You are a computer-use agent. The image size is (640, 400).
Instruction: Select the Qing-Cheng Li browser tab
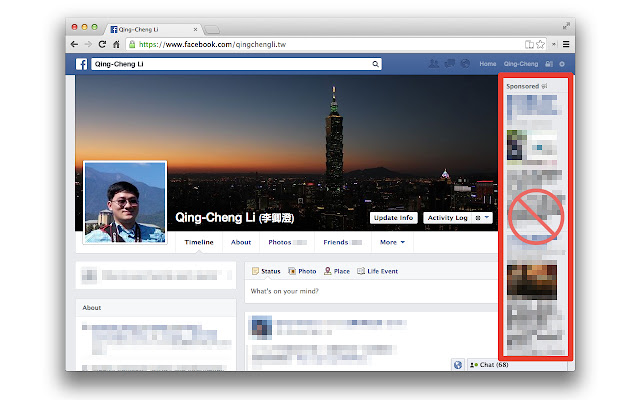152,29
